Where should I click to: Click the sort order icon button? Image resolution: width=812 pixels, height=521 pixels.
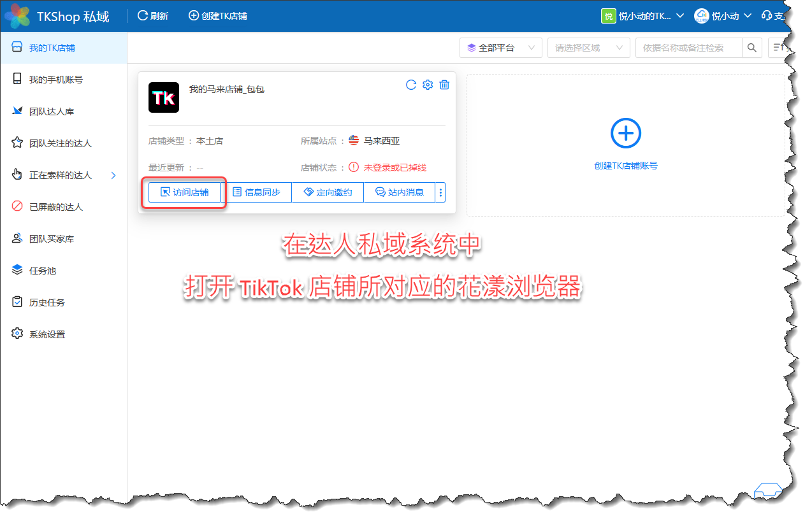click(779, 48)
